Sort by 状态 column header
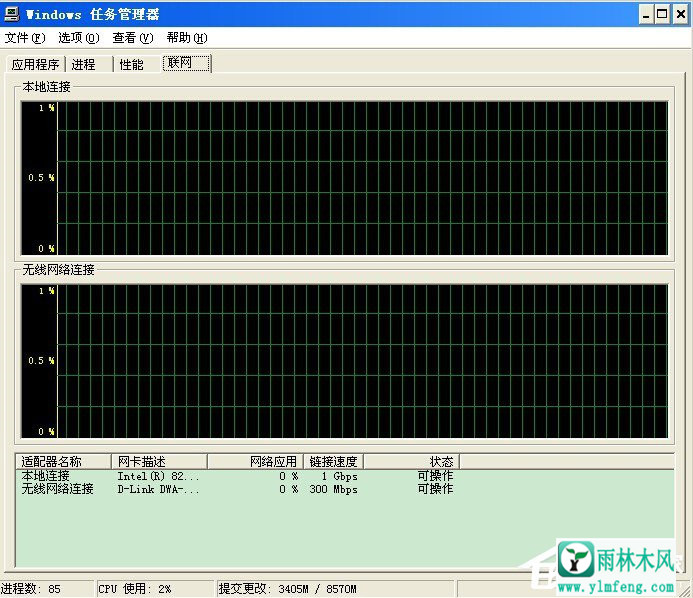This screenshot has height=598, width=693. [411, 462]
